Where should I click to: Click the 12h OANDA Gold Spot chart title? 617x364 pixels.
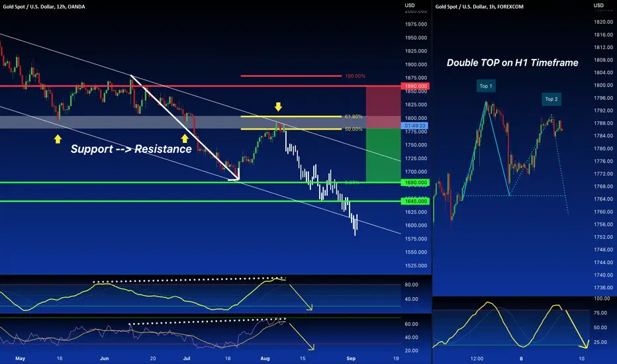(44, 7)
